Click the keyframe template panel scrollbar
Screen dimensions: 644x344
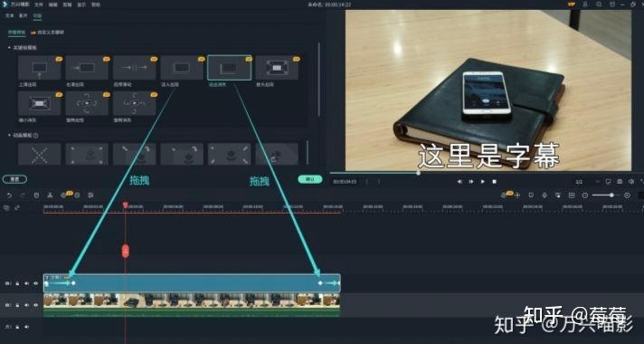pyautogui.click(x=318, y=79)
